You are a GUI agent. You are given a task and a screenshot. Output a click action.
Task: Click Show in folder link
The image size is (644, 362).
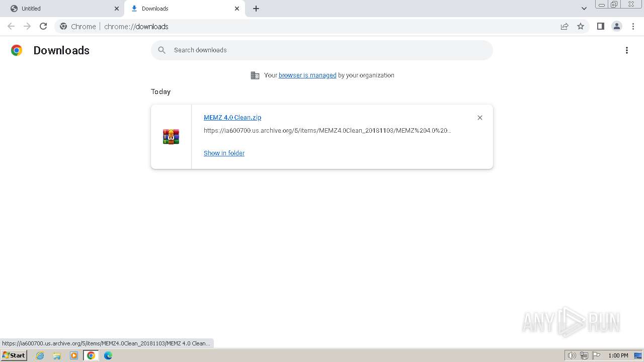[x=224, y=153]
